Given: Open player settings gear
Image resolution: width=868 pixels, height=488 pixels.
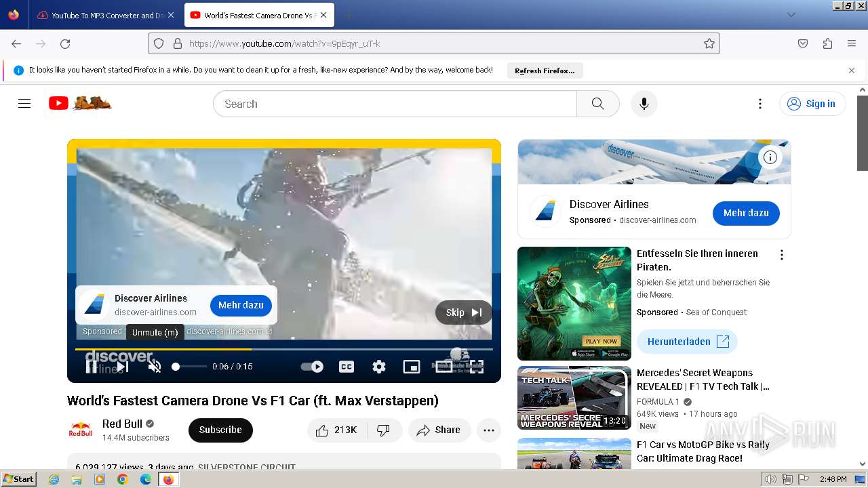Looking at the screenshot, I should click(379, 367).
